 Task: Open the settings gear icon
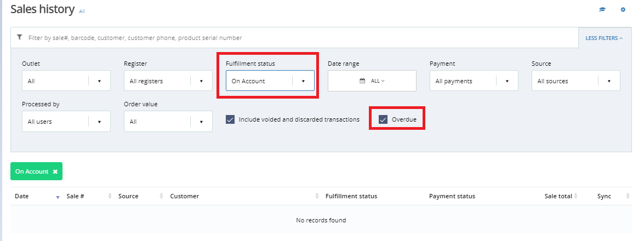coord(623,9)
